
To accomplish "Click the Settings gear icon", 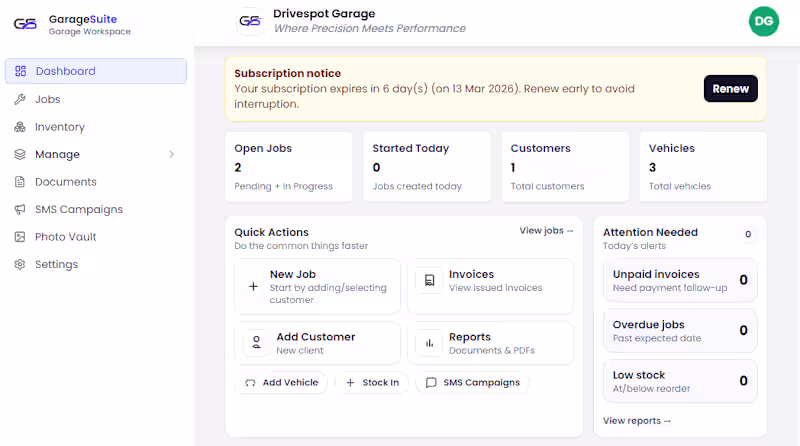I will pos(20,264).
